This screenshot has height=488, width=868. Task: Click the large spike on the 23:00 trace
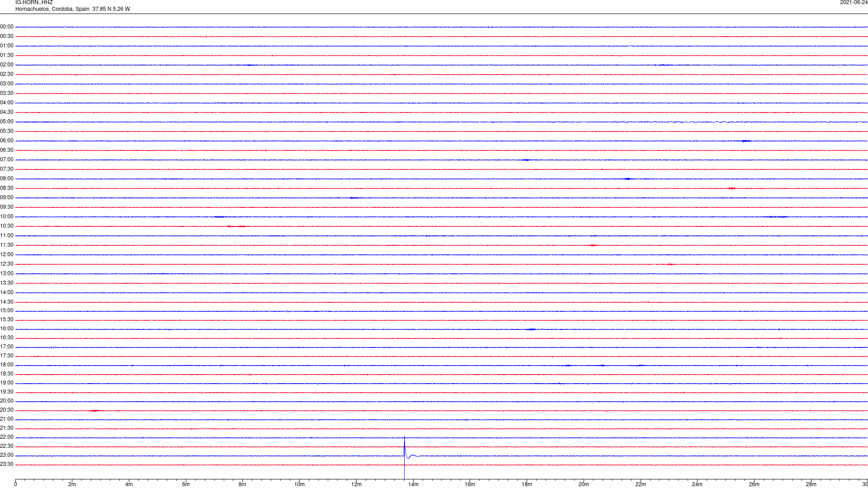pos(405,456)
